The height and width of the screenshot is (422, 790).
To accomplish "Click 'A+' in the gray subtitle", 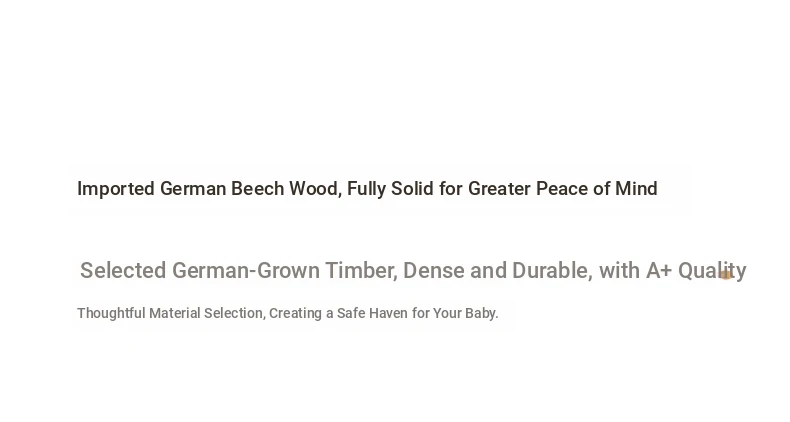I will (x=658, y=271).
